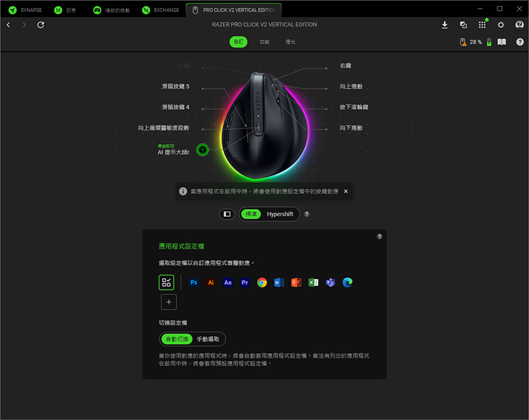The height and width of the screenshot is (420, 529).
Task: Select the Photoshop application profile icon
Action: coord(194,282)
